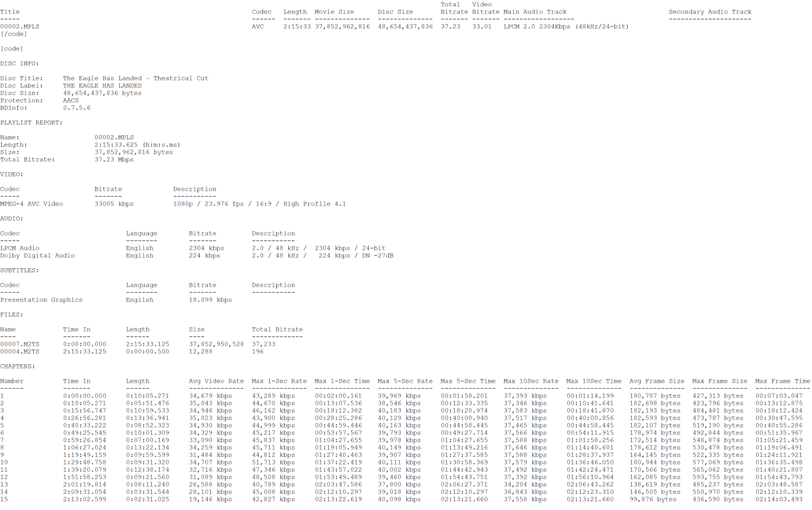812x510 pixels.
Task: Click the 'Main Audio Track' column header
Action: pyautogui.click(x=535, y=12)
